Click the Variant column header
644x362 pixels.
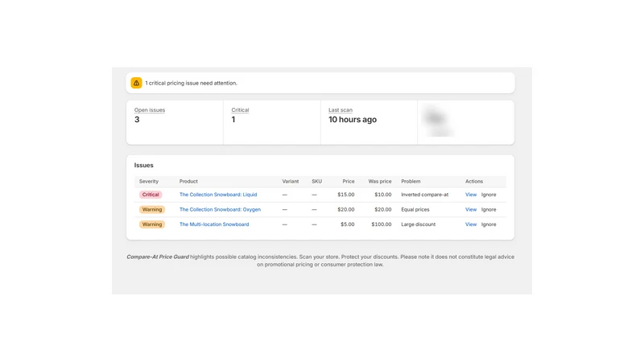[291, 182]
